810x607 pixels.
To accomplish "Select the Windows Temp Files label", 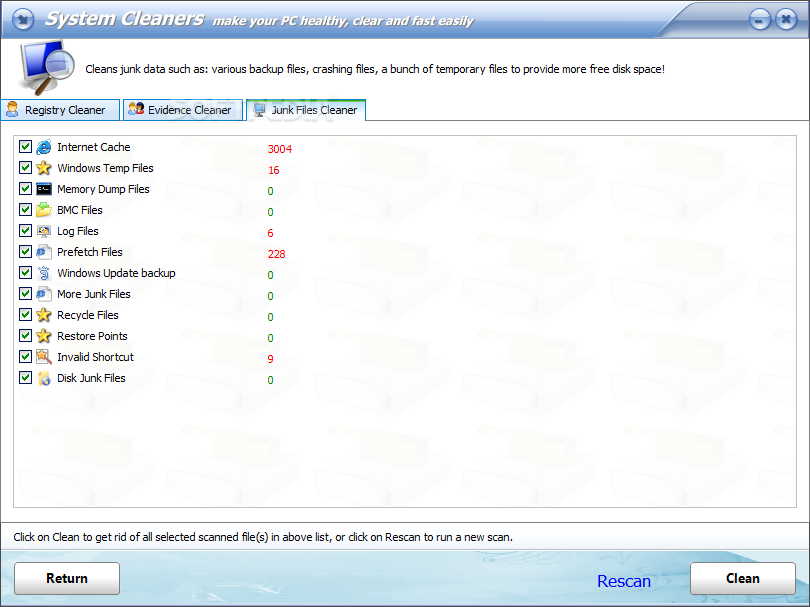I will [105, 168].
